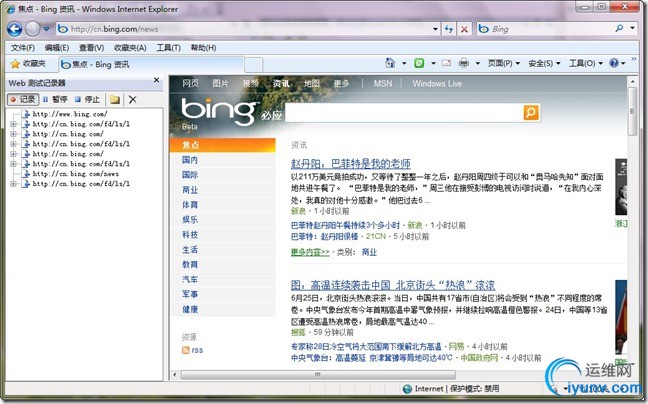Click the orange search magnifier button

click(x=531, y=112)
